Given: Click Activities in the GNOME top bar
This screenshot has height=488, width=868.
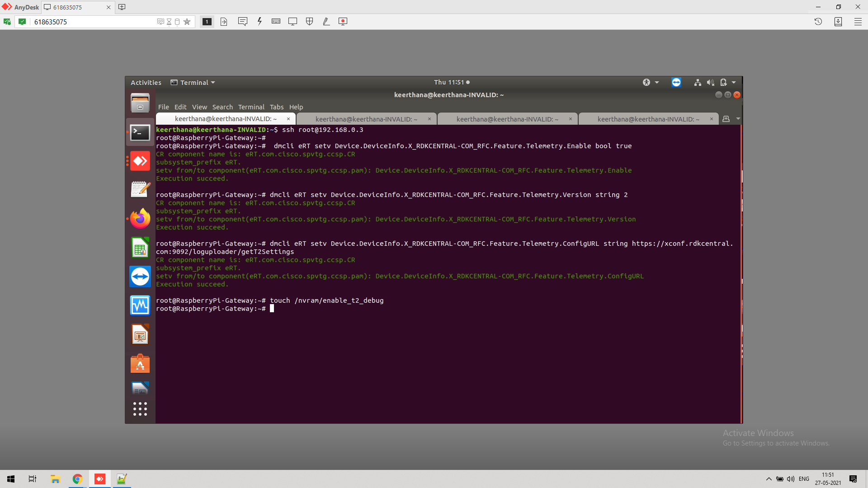Looking at the screenshot, I should [x=146, y=83].
